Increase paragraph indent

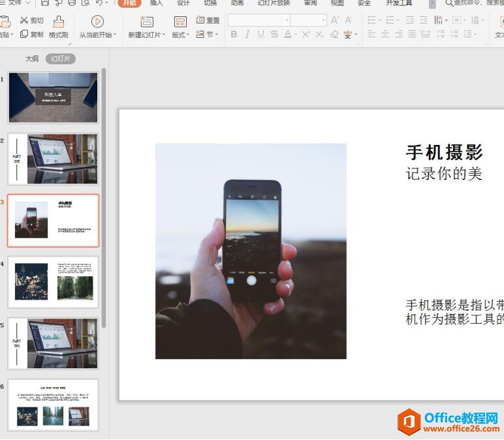click(424, 21)
